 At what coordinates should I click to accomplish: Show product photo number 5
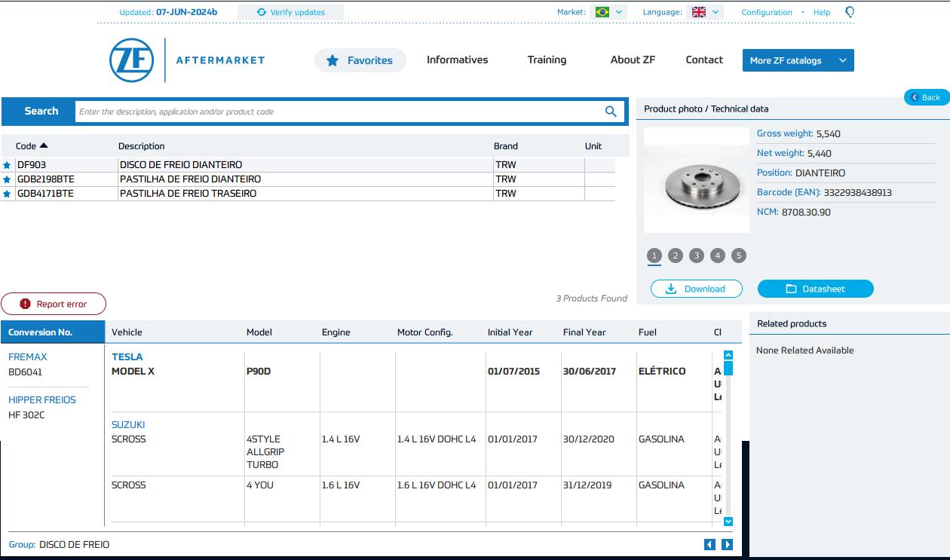pyautogui.click(x=739, y=256)
